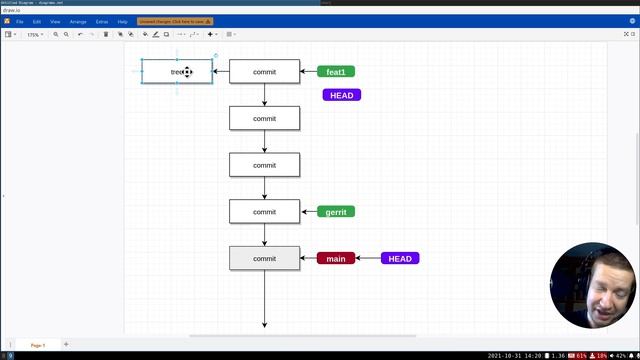Open the Edit menu
The height and width of the screenshot is (360, 640).
point(37,22)
